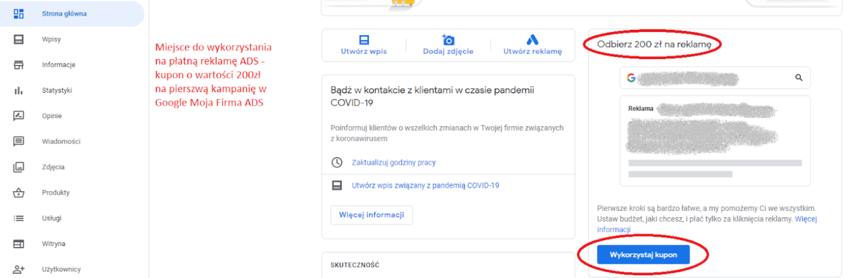The width and height of the screenshot is (868, 278).
Task: Click the COVID-19 contact heading text
Action: (433, 96)
